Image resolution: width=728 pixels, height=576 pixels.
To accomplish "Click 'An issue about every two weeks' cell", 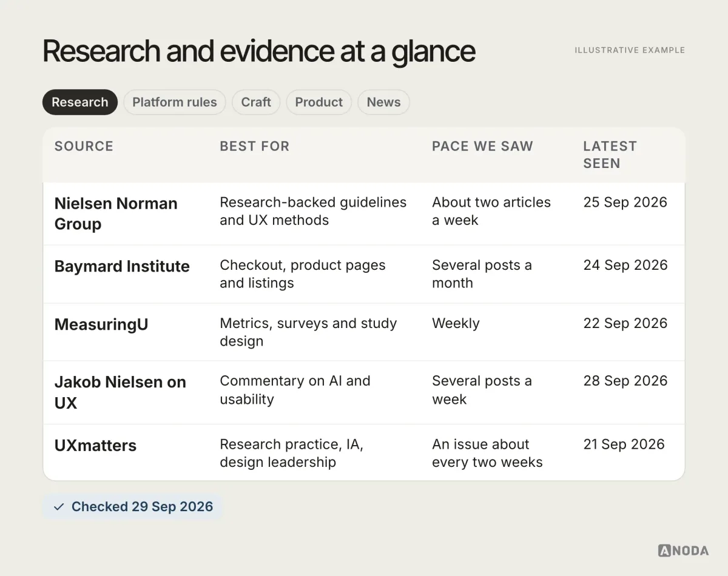I will (487, 453).
